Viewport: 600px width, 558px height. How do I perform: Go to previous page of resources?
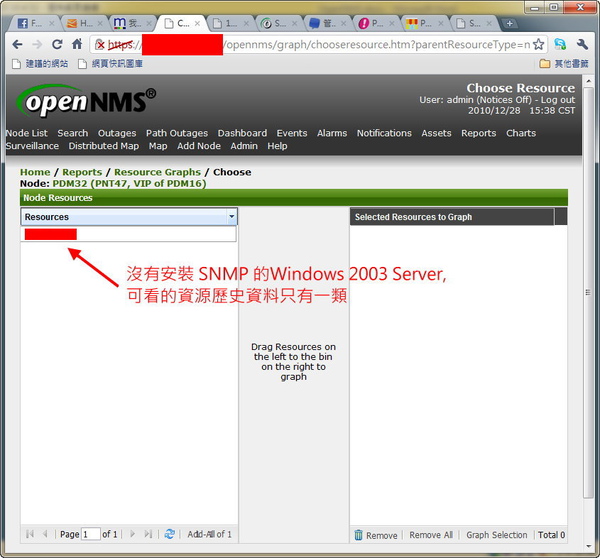(x=45, y=534)
